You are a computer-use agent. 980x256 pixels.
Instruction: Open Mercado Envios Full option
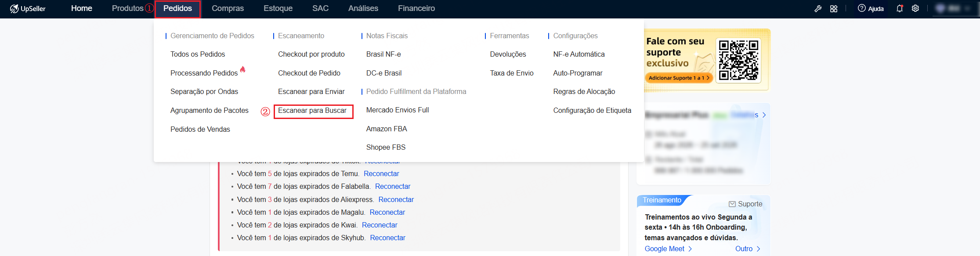[x=398, y=110]
